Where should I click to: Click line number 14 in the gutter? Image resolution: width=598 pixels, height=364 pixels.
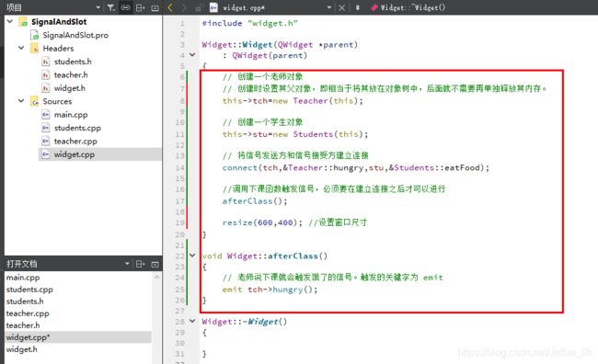point(180,167)
